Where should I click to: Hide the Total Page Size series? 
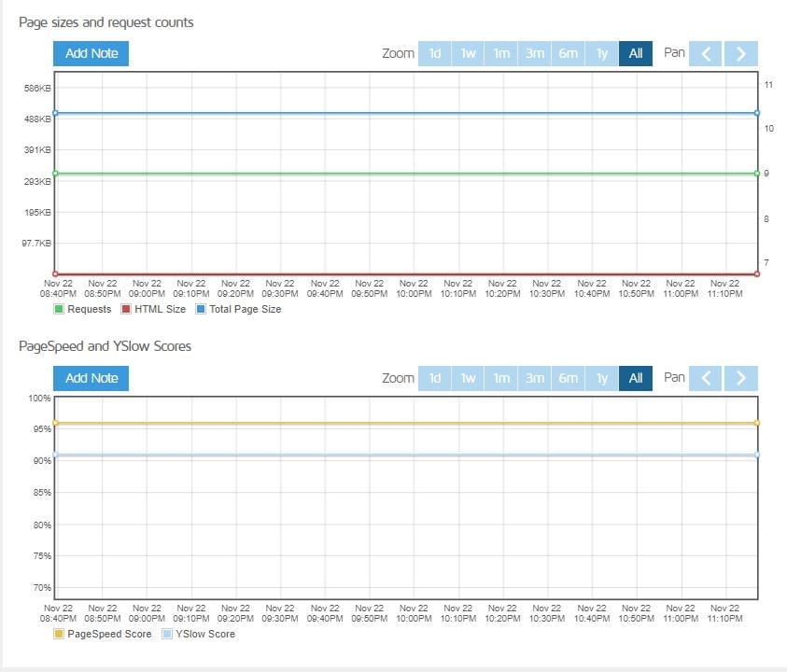tap(237, 309)
